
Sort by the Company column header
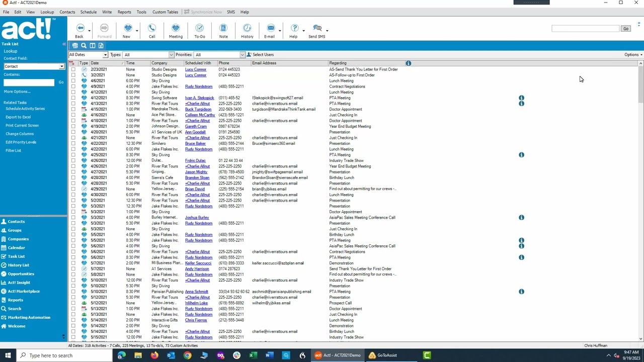(x=167, y=63)
